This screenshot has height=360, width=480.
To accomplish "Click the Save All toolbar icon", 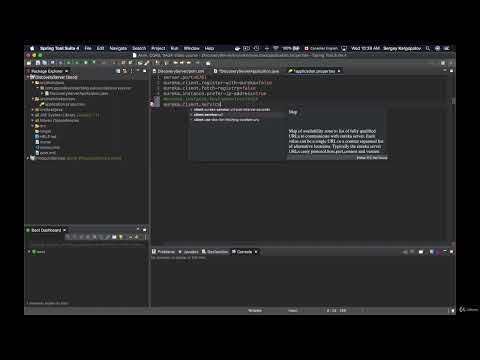I will pos(44,63).
